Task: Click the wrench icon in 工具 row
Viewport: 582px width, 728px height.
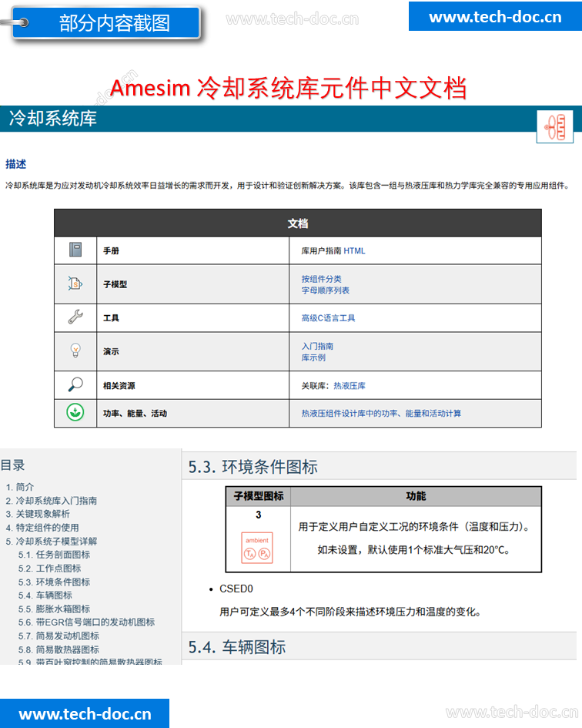Action: (75, 317)
